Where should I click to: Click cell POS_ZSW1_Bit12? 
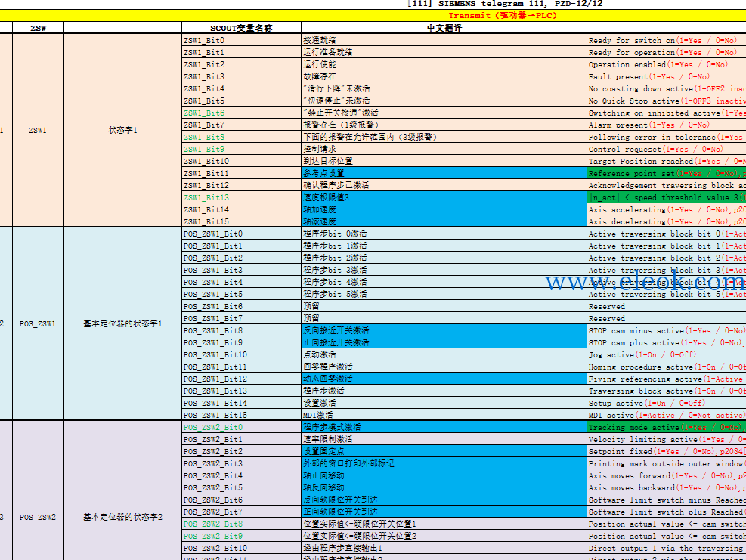point(241,379)
